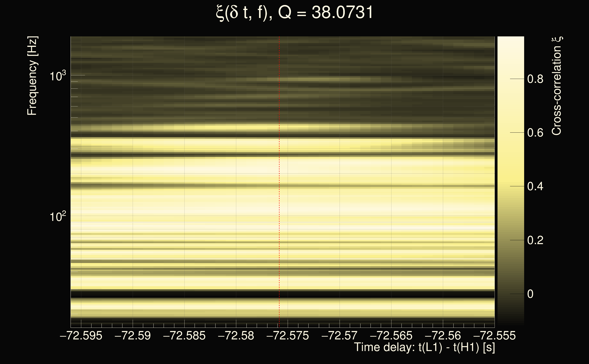
Task: Click the -72.595 x-axis tick label
Action: coord(81,336)
